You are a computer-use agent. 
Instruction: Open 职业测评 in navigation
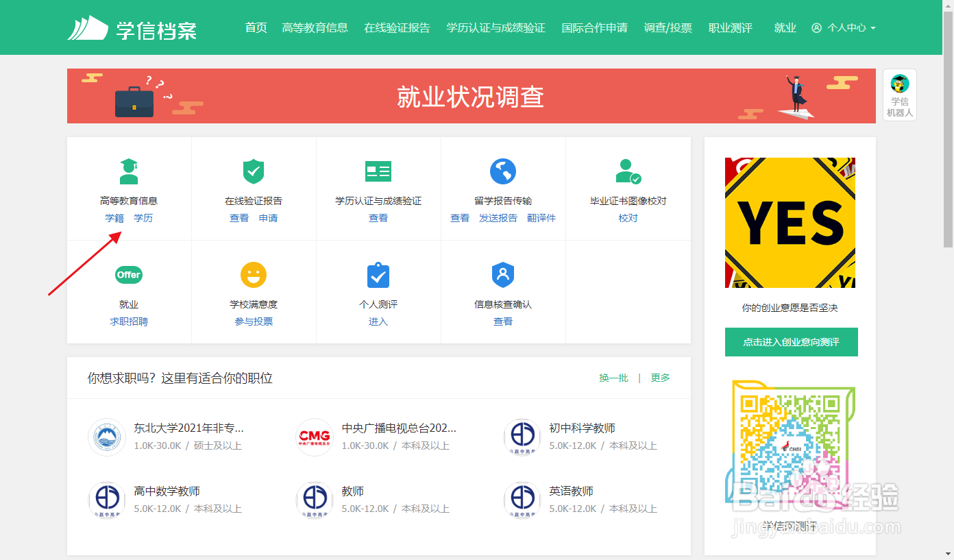731,28
